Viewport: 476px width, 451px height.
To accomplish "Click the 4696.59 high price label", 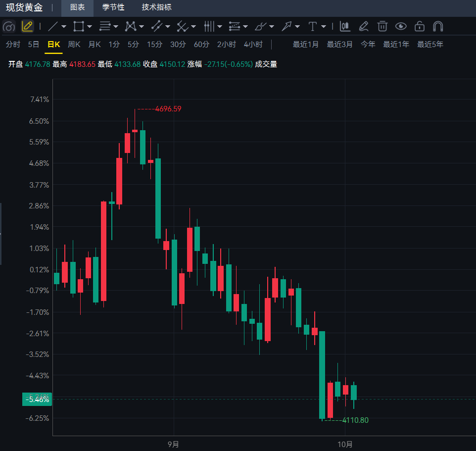I will click(168, 109).
